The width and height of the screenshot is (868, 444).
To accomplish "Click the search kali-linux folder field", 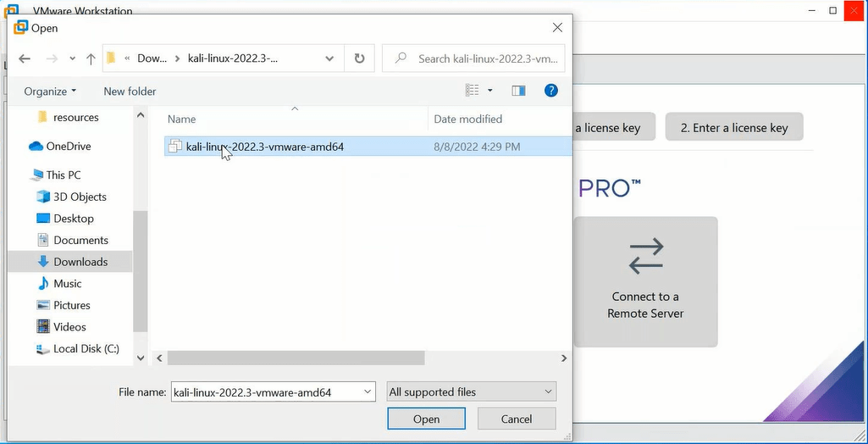I will (473, 58).
